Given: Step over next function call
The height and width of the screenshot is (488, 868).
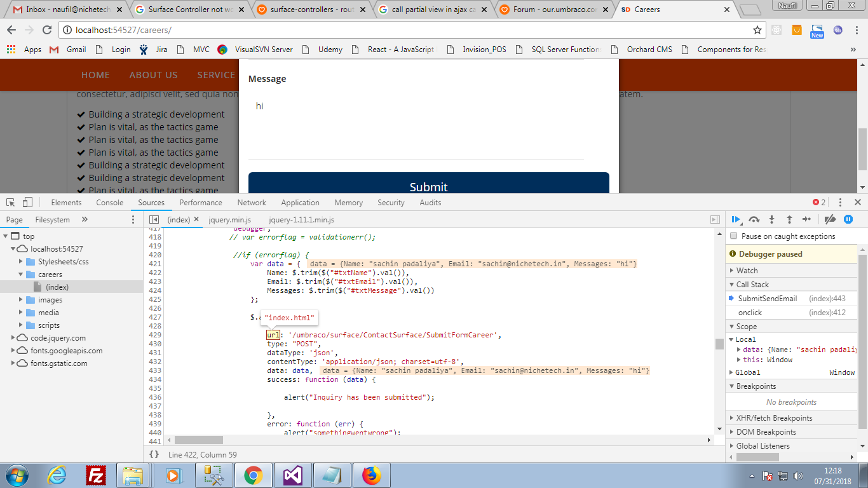Looking at the screenshot, I should 754,219.
